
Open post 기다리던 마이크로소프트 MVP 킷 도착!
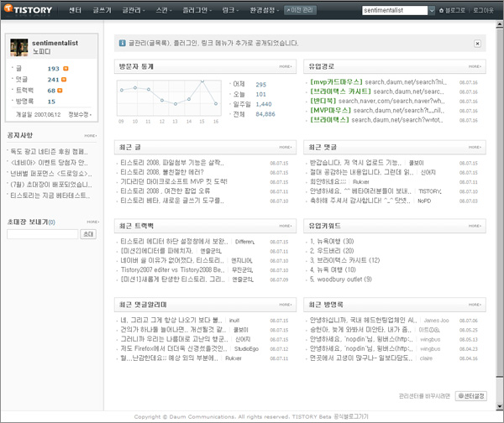[x=174, y=181]
